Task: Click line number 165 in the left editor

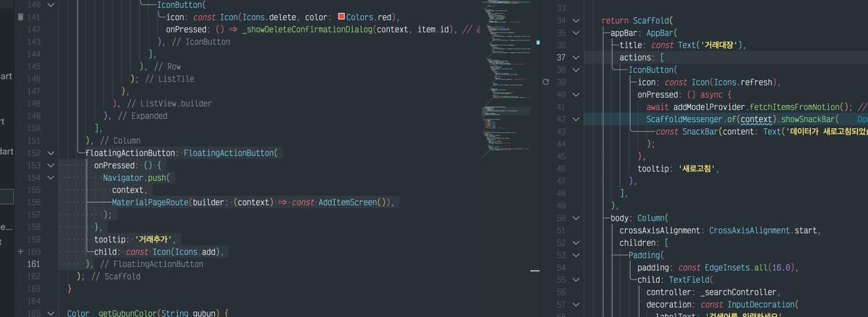Action: point(33,313)
